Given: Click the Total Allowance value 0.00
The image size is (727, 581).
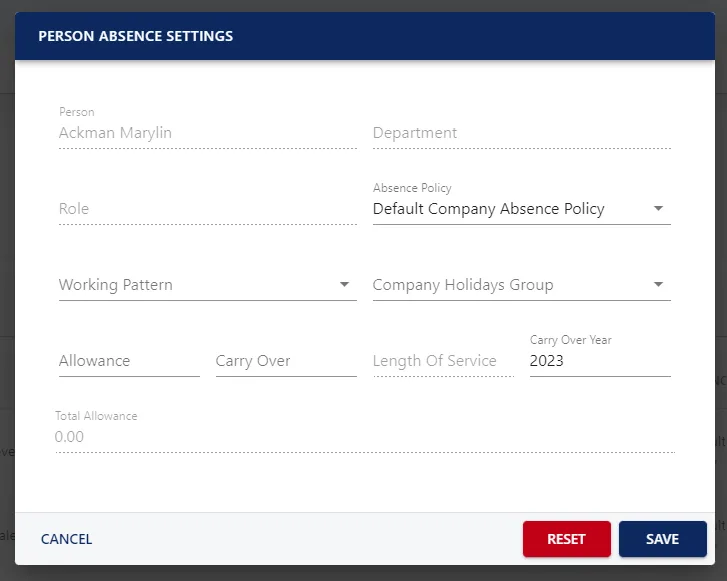Looking at the screenshot, I should click(x=69, y=437).
